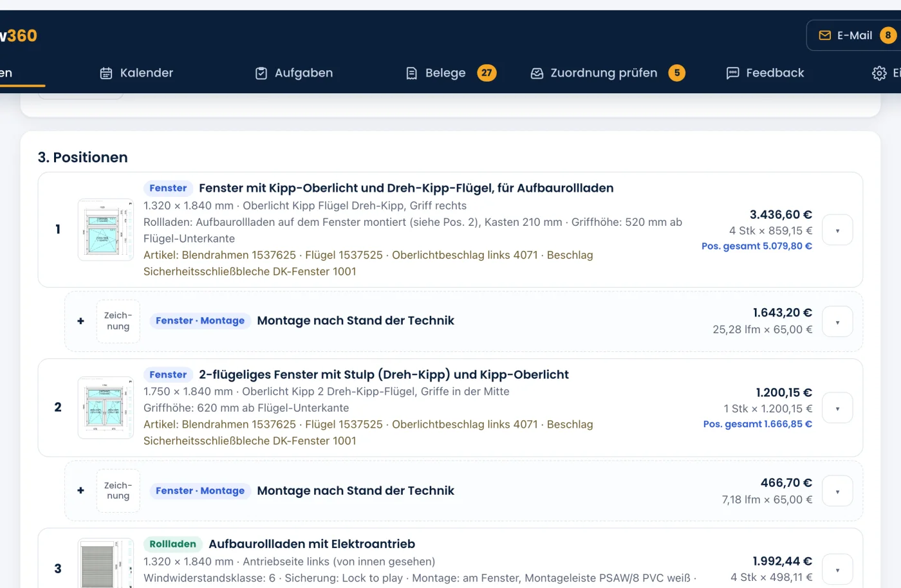Click the 3. Positionen heading

[82, 158]
